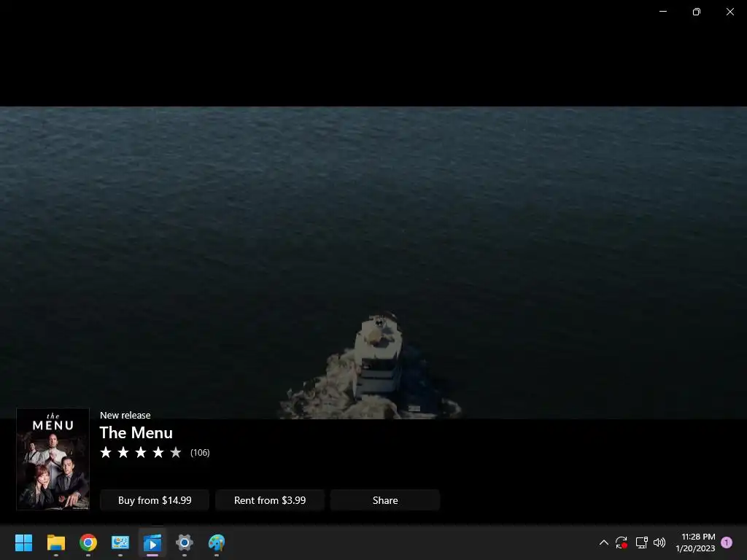Viewport: 747px width, 560px height.
Task: Click the Movies & TV taskbar icon
Action: pos(152,542)
